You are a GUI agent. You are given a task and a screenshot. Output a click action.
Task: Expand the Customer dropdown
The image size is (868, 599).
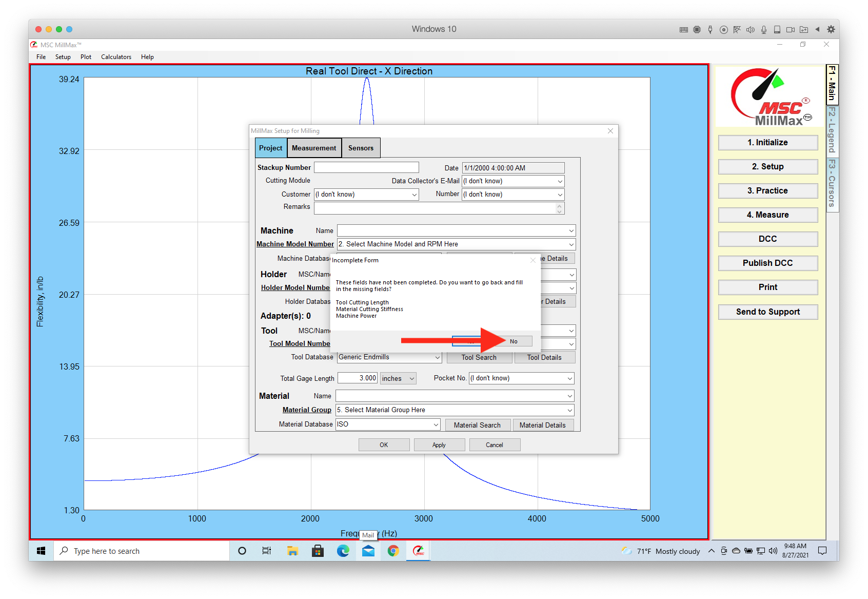[x=415, y=195]
